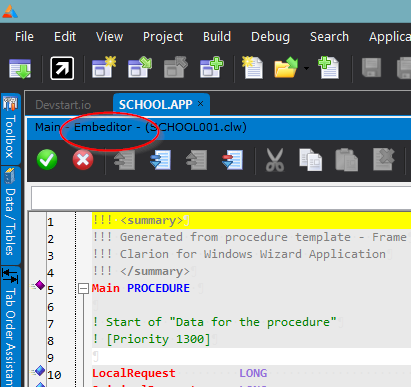Cancel embeditor with the red X icon

click(83, 160)
